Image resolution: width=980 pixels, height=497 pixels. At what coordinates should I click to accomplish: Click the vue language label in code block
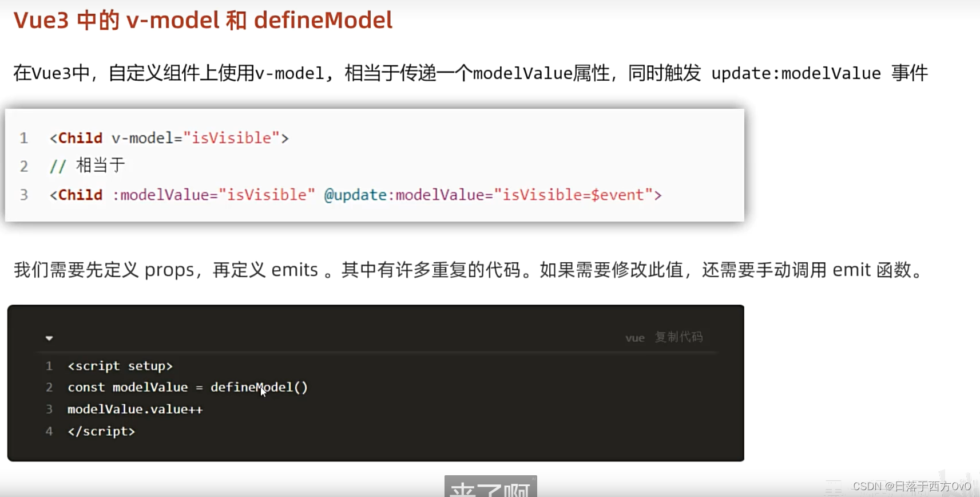click(x=635, y=338)
